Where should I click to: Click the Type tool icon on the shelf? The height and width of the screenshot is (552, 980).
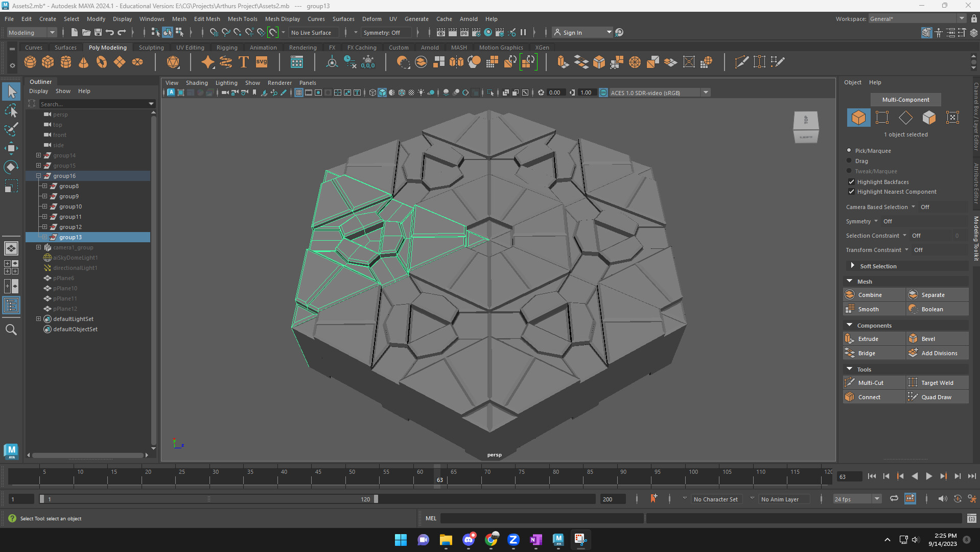pyautogui.click(x=243, y=62)
